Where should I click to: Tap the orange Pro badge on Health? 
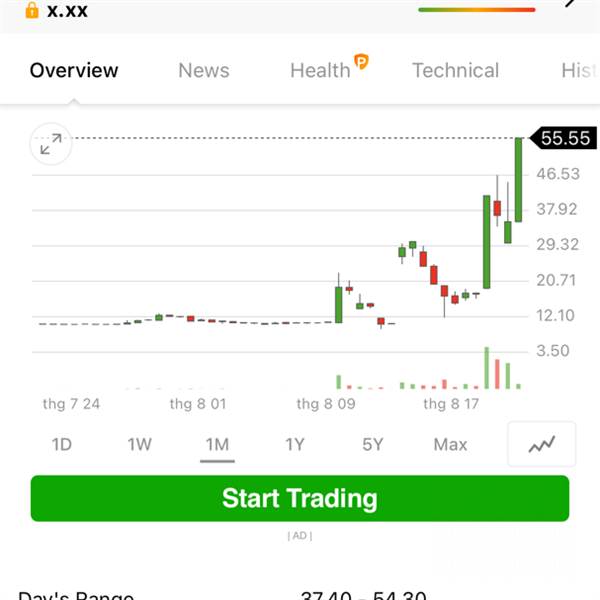click(x=361, y=61)
